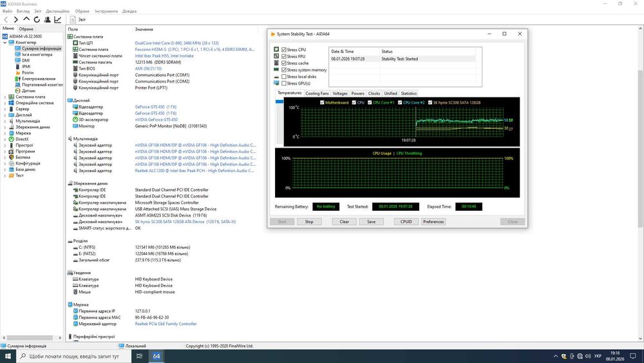Select База даних in the sidebar tree
The image size is (644, 363).
click(x=26, y=170)
